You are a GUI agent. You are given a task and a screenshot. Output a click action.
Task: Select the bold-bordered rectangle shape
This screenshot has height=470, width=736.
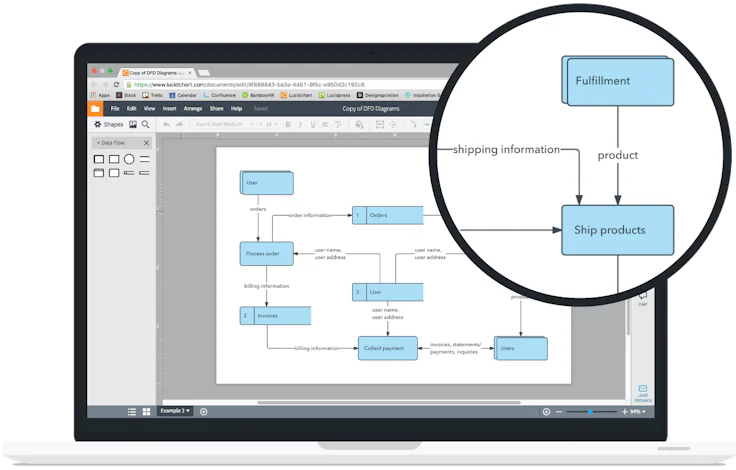(x=99, y=160)
